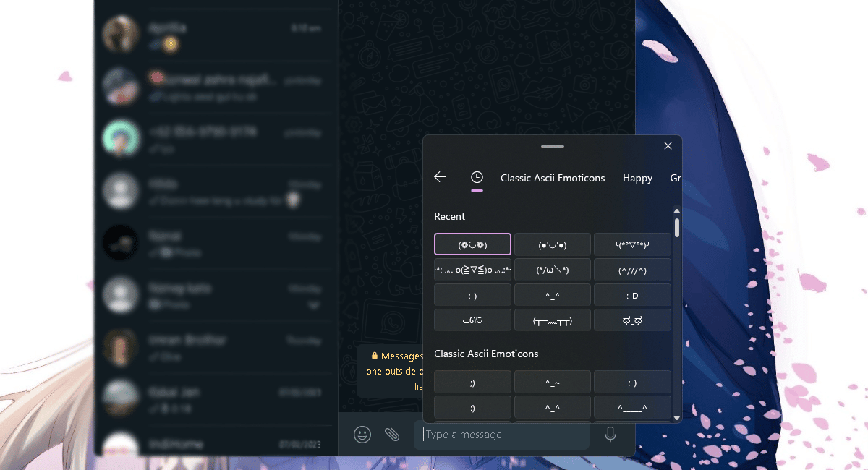Insert the ಥ_ಥ teary kaomoji

[632, 320]
